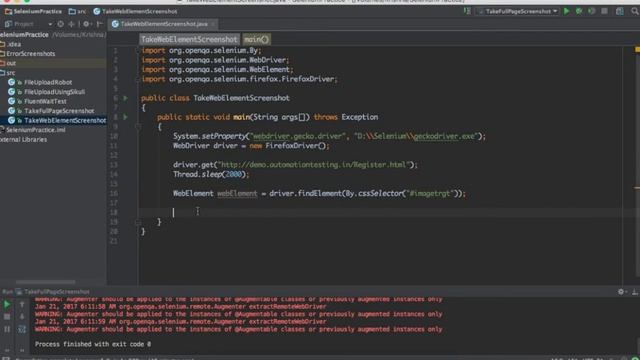Close the TakeWebElementScreenshot.java editor tab

pos(213,24)
